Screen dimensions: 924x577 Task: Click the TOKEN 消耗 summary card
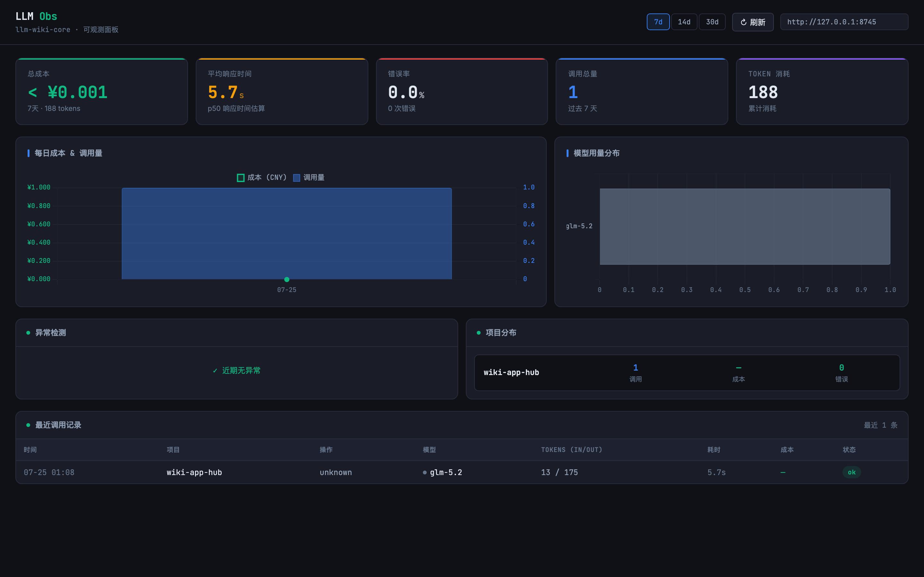pos(822,92)
